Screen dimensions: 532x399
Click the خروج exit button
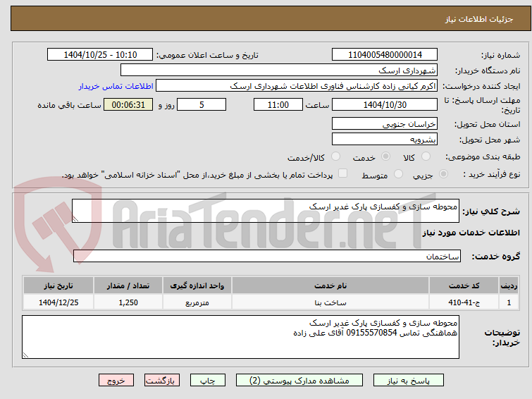click(116, 381)
